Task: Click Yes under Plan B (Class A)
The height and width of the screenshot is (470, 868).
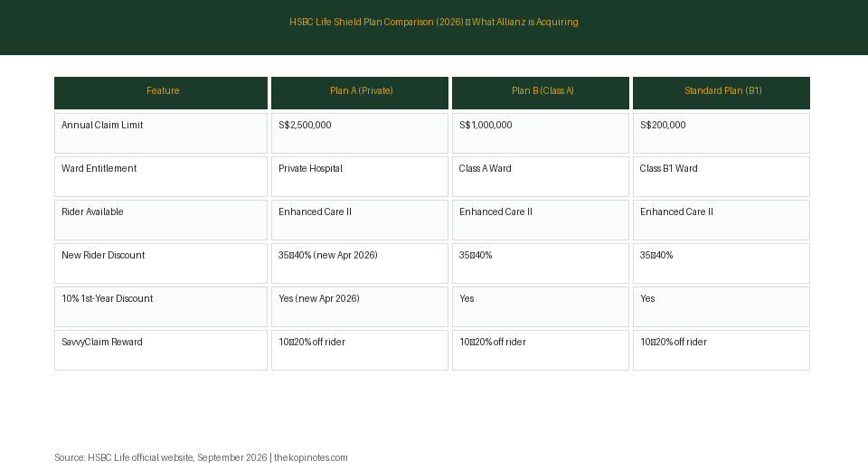Action: (x=541, y=306)
